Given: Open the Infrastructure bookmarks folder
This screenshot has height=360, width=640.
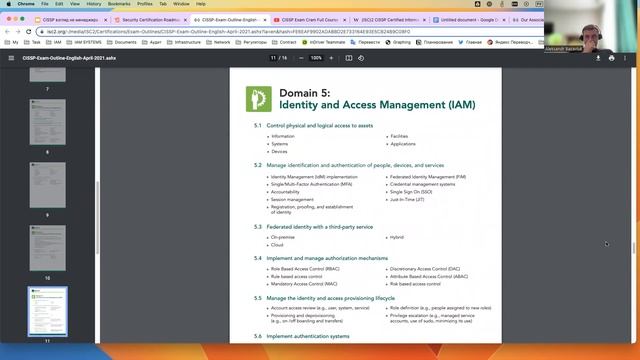Looking at the screenshot, I should [184, 42].
